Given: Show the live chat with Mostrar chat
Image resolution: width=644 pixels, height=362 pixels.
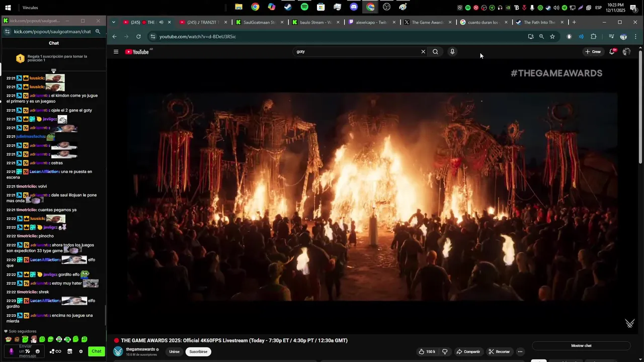Looking at the screenshot, I should pos(581,345).
